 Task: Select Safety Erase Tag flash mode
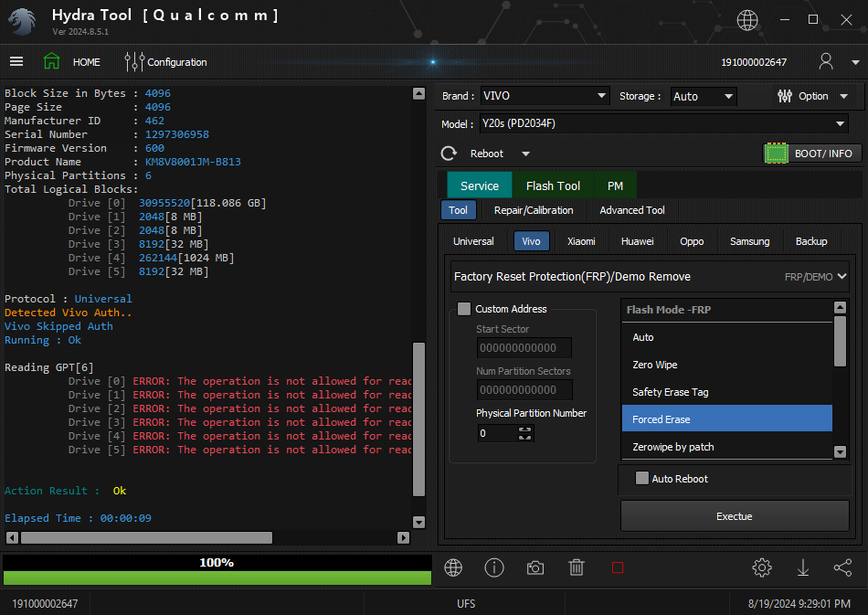727,392
